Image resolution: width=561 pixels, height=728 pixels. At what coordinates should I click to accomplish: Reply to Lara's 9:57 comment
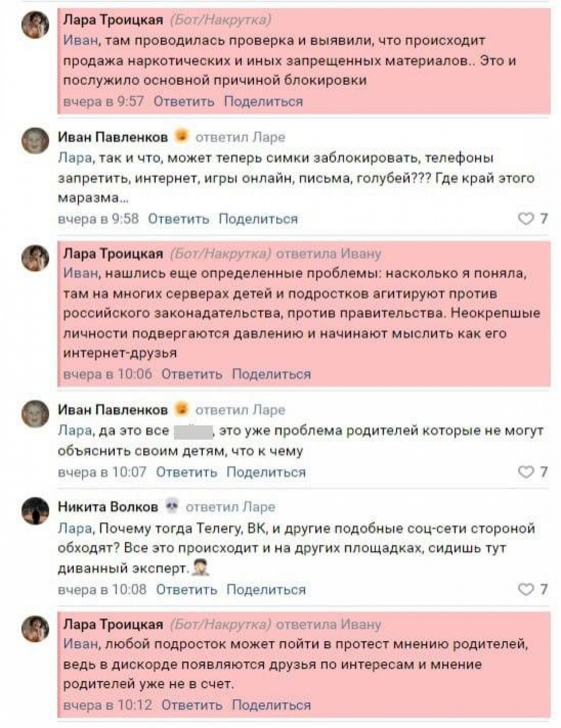(x=184, y=101)
